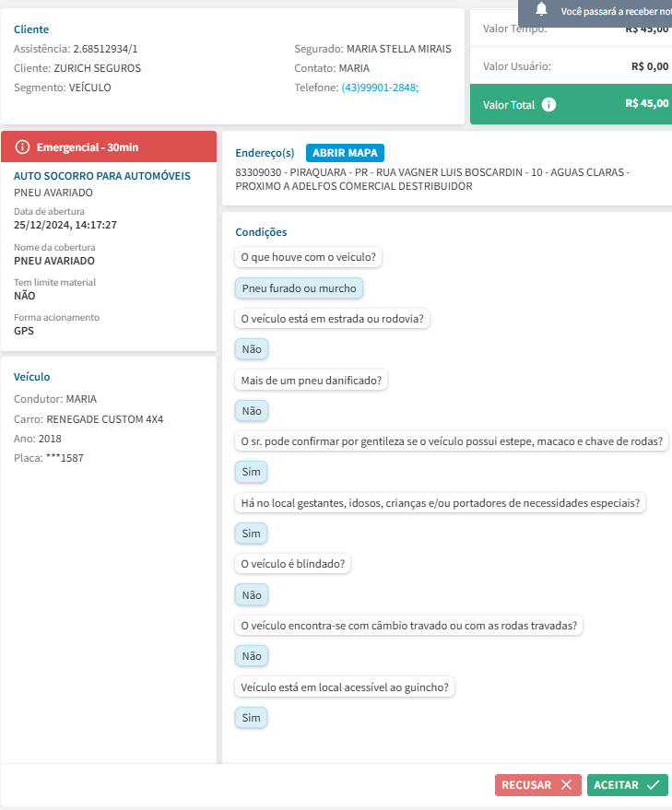Click the Condições section heading
672x810 pixels.
(x=261, y=232)
